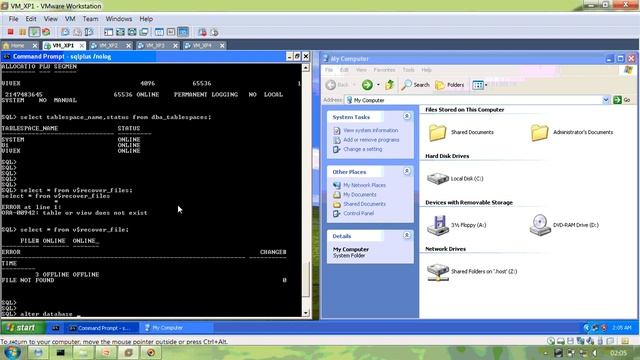This screenshot has height=360, width=640.
Task: Click the VMware Unity mode icon
Action: 144,32
